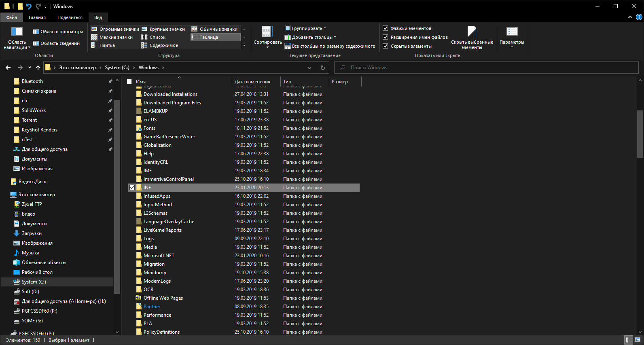This screenshot has height=345, width=644.
Task: Check the select-all box in header
Action: pos(129,82)
